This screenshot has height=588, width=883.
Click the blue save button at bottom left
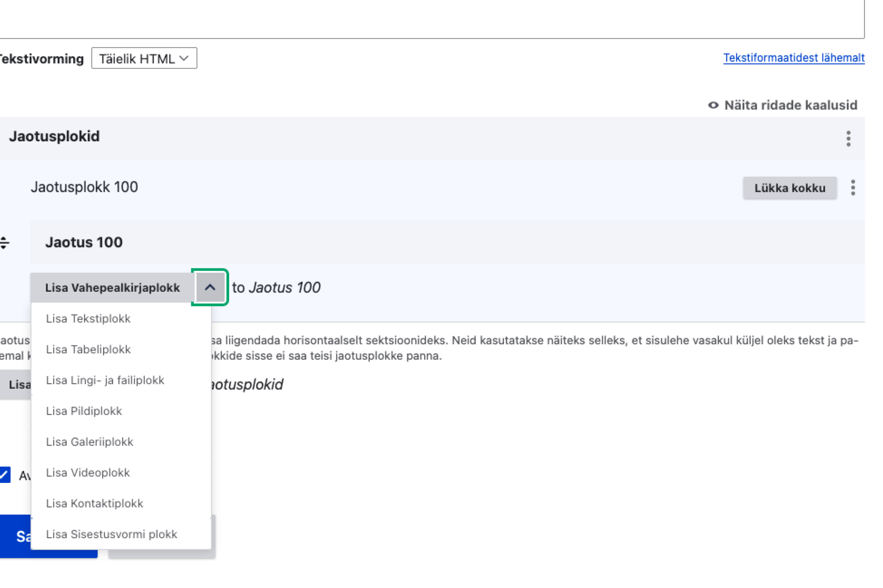[x=15, y=536]
